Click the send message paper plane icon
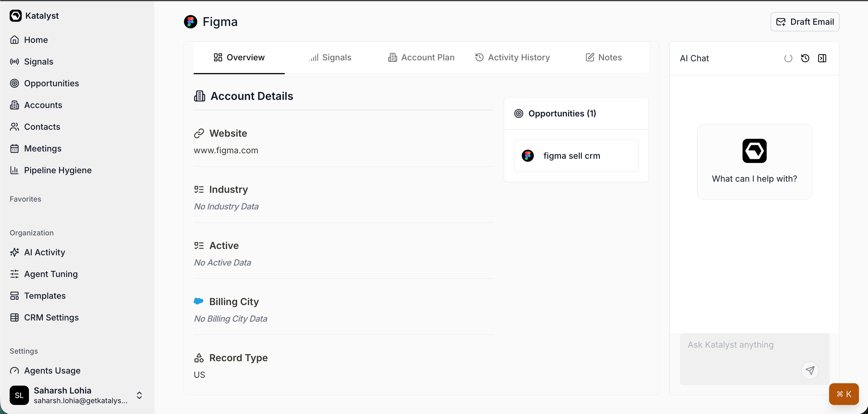The width and height of the screenshot is (868, 414). [x=810, y=370]
